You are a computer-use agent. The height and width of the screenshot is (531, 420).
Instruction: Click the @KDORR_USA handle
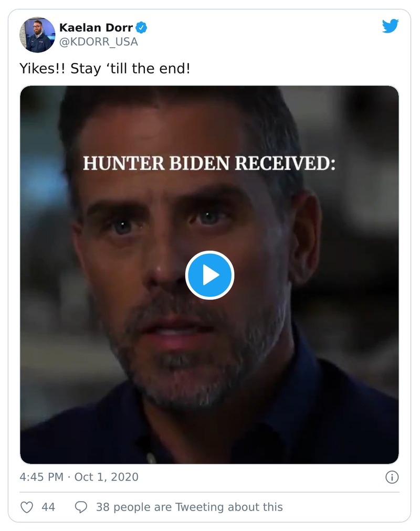[99, 42]
